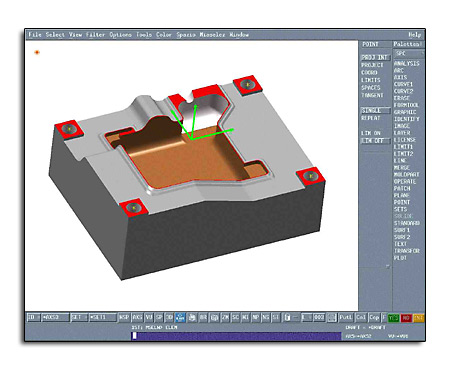450x370 pixels.
Task: Open the ID selector dropdown
Action: 34,317
